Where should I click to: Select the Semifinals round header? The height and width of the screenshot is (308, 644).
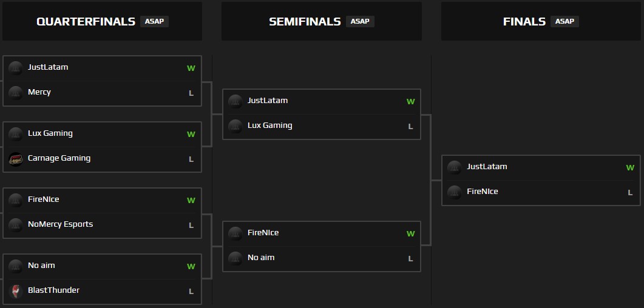click(x=305, y=21)
